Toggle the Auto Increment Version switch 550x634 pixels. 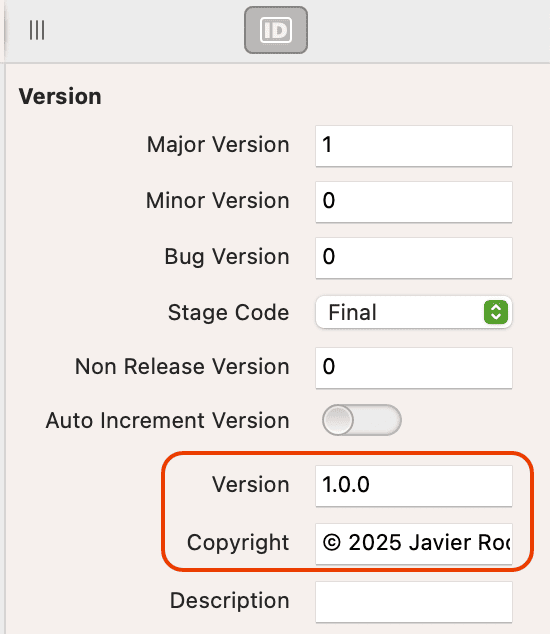click(362, 420)
